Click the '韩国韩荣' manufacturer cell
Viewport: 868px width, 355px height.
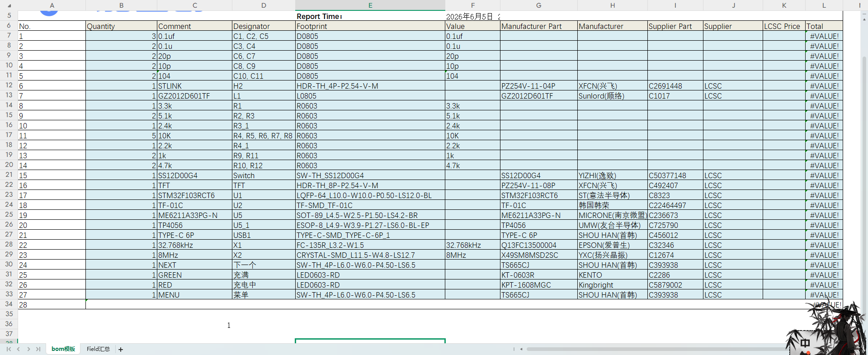pos(613,205)
